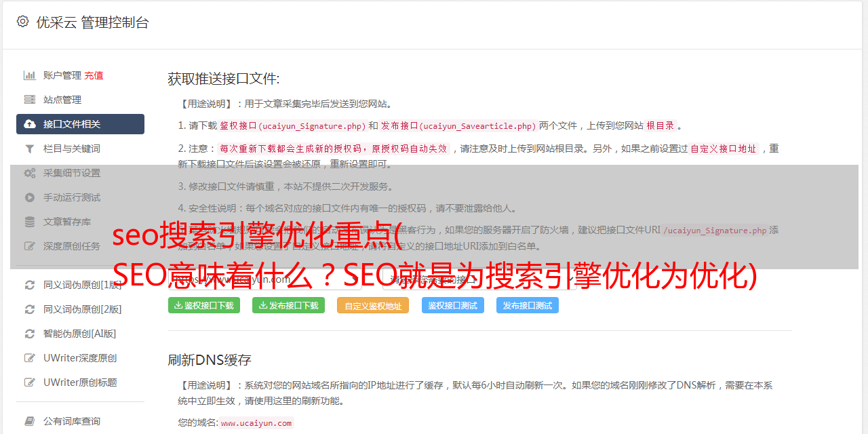Image resolution: width=868 pixels, height=434 pixels.
Task: Click the red 充值 recharge link
Action: (x=94, y=75)
